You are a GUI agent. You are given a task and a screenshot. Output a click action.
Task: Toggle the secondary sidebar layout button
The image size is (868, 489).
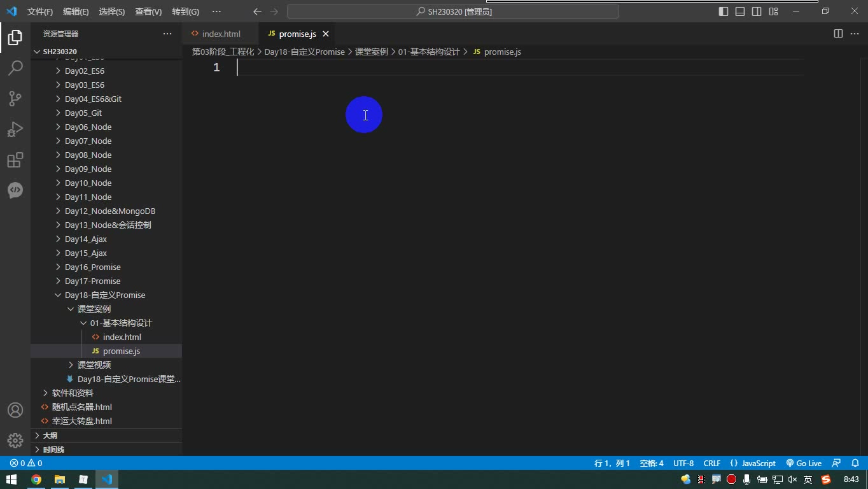pyautogui.click(x=757, y=11)
